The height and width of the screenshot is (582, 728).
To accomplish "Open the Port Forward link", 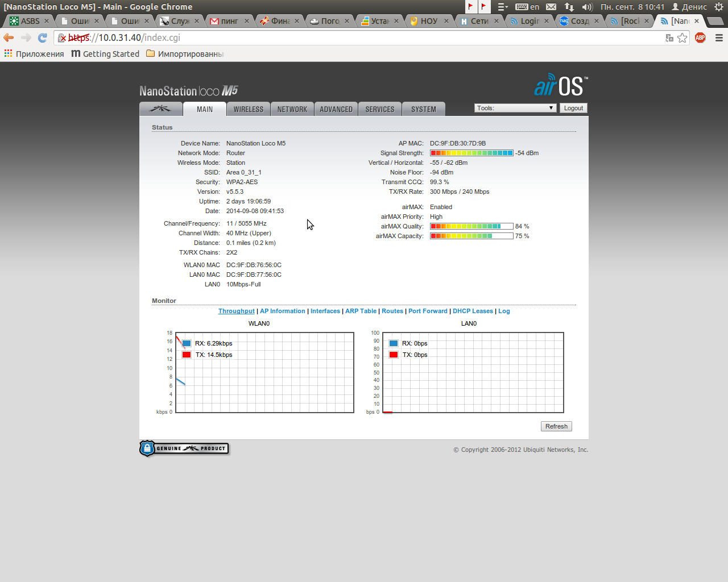I will [x=428, y=311].
